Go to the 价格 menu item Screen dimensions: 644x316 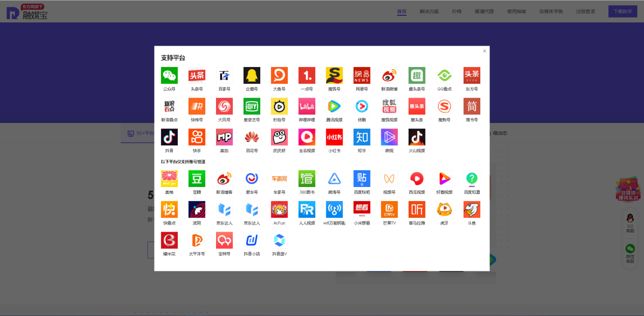(456, 11)
